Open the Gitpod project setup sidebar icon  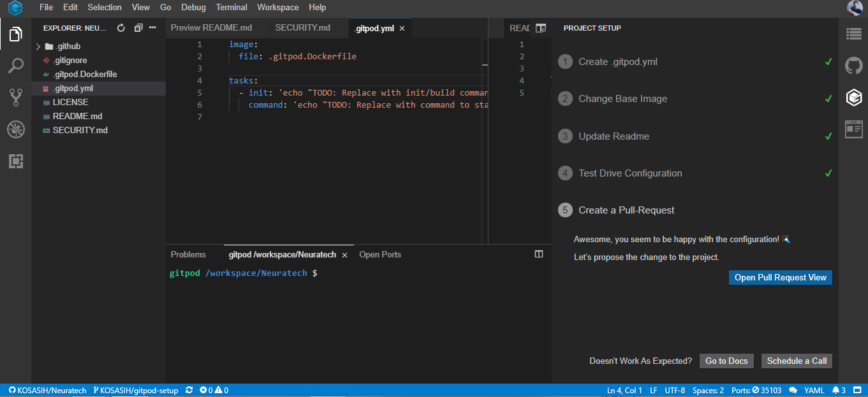(853, 97)
